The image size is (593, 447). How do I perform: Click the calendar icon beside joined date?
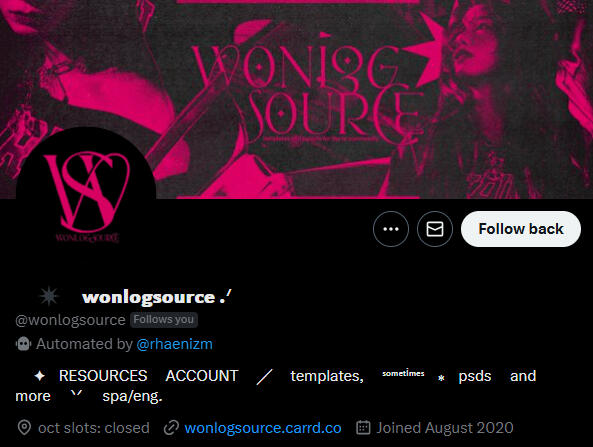(363, 427)
